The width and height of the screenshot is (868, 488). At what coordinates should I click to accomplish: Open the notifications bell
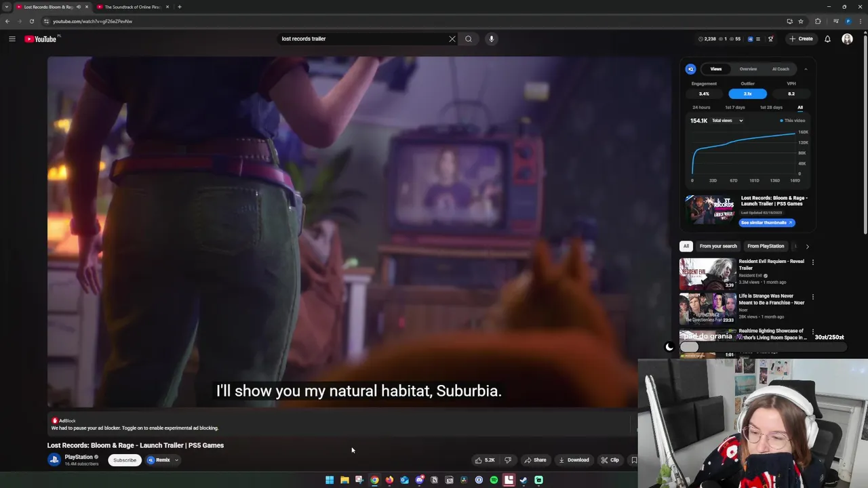(827, 39)
